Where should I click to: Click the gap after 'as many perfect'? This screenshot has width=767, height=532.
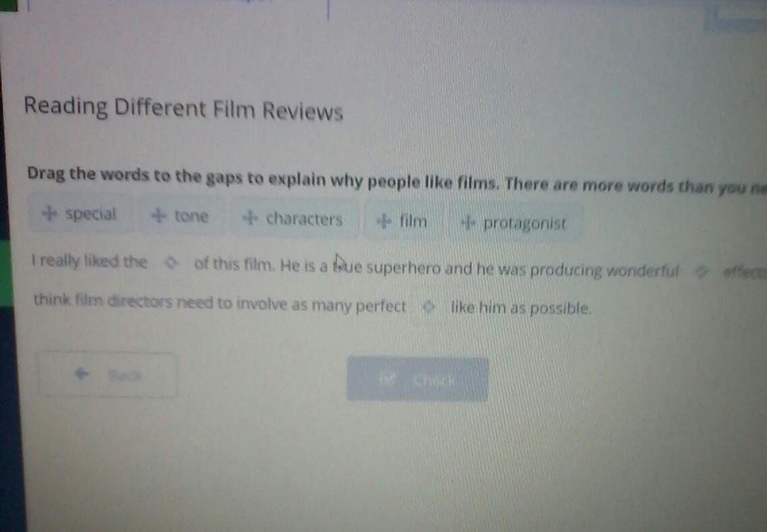pos(428,307)
